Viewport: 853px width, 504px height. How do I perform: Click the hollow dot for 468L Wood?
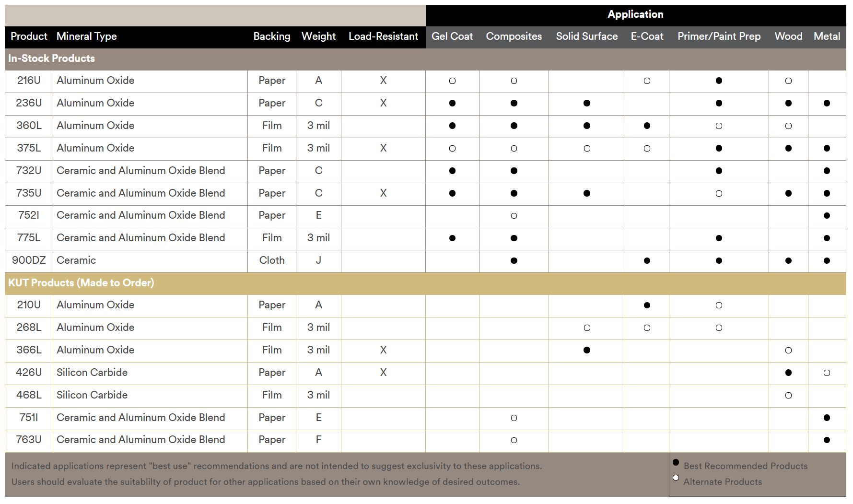point(788,396)
